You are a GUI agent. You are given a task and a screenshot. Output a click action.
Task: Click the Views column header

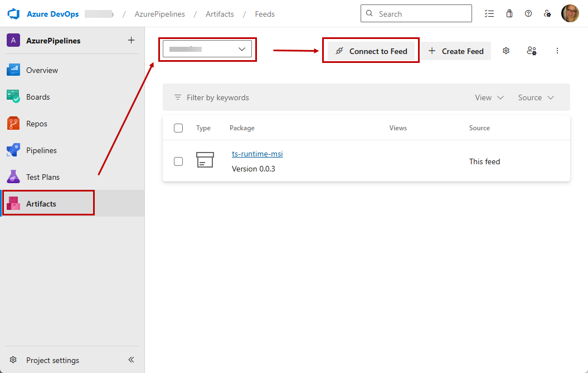(398, 128)
